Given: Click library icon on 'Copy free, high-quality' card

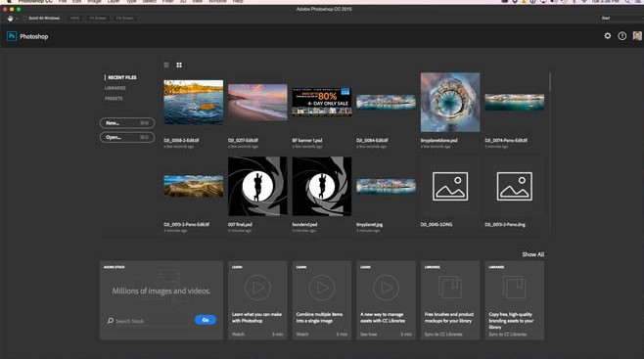Looking at the screenshot, I should 514,287.
